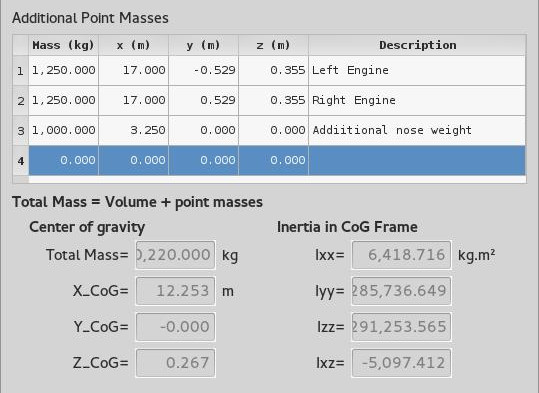The height and width of the screenshot is (393, 539).
Task: Click the Left Engine z value 0.355
Action: pyautogui.click(x=274, y=70)
